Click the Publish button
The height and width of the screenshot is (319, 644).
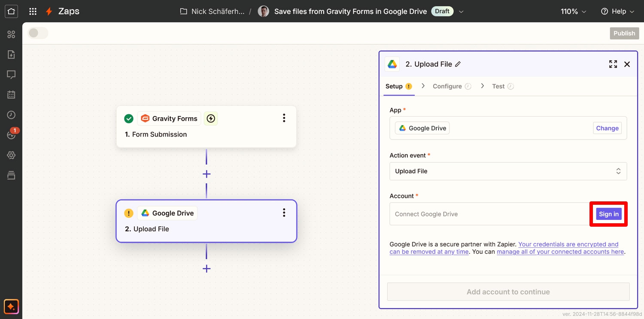(624, 33)
